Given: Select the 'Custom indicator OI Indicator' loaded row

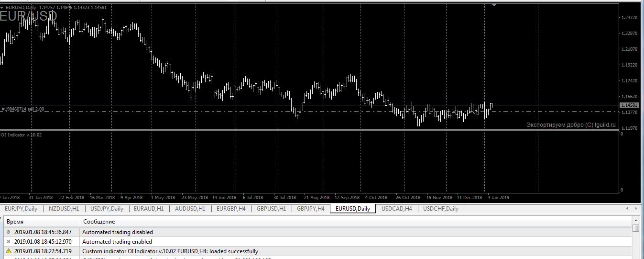Looking at the screenshot, I should [x=317, y=251].
